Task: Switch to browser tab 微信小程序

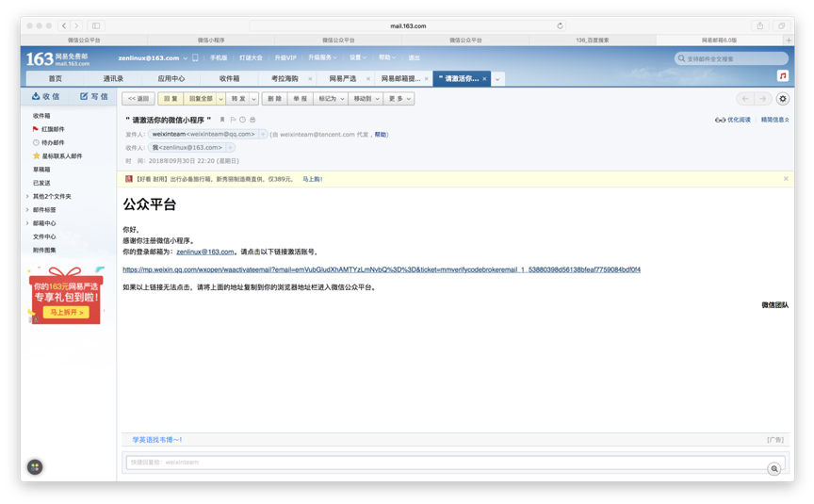Action: tap(211, 40)
